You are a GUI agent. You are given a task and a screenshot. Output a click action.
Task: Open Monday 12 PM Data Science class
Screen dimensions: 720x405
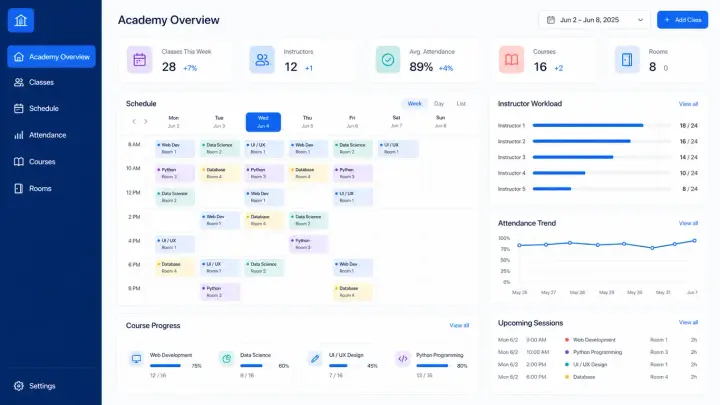point(175,197)
